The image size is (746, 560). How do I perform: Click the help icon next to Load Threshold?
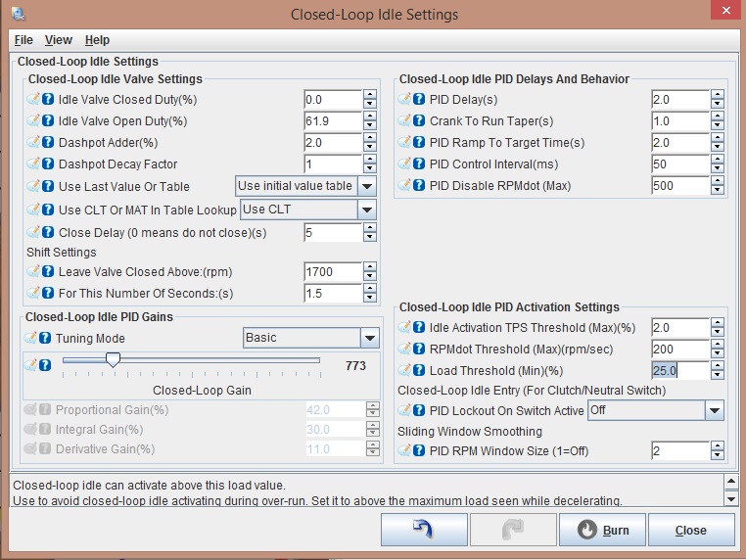[419, 371]
